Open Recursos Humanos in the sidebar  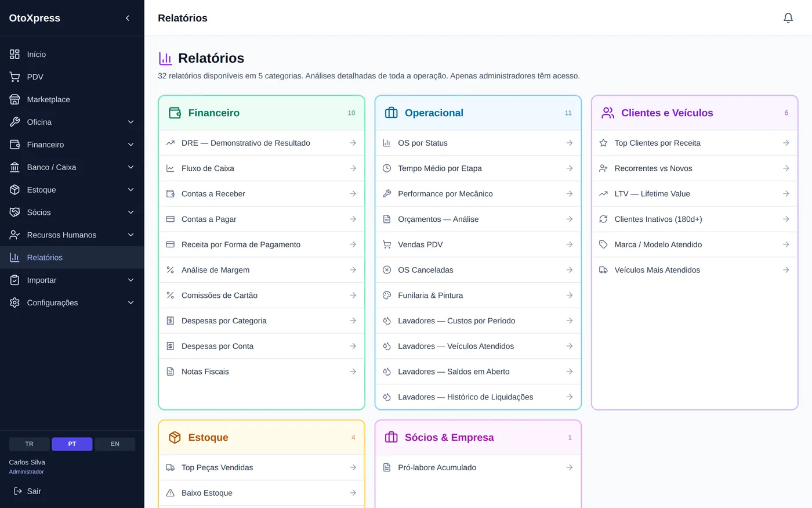[72, 235]
